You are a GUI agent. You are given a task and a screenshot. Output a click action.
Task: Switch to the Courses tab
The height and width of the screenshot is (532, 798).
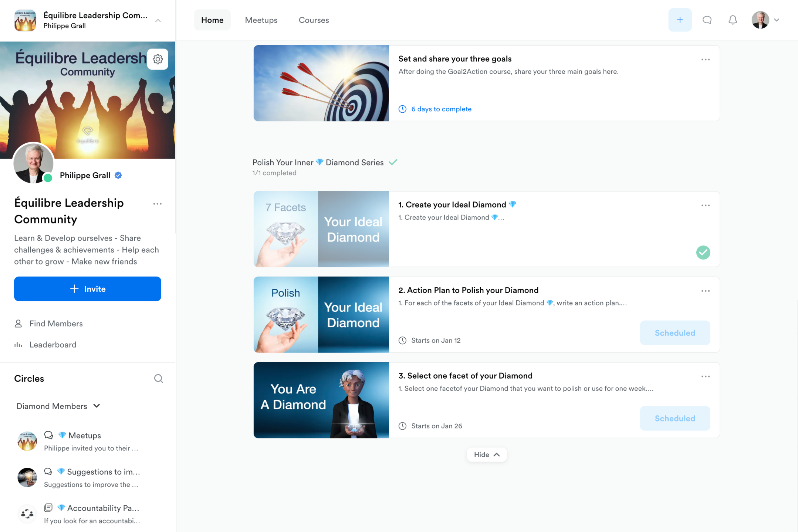(x=314, y=20)
